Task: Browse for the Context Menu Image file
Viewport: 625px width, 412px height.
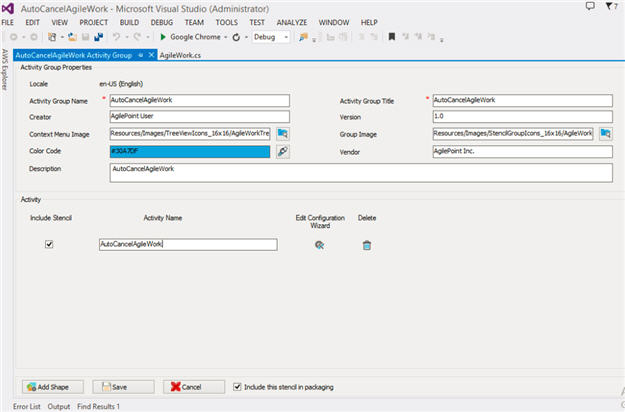Action: click(x=283, y=133)
